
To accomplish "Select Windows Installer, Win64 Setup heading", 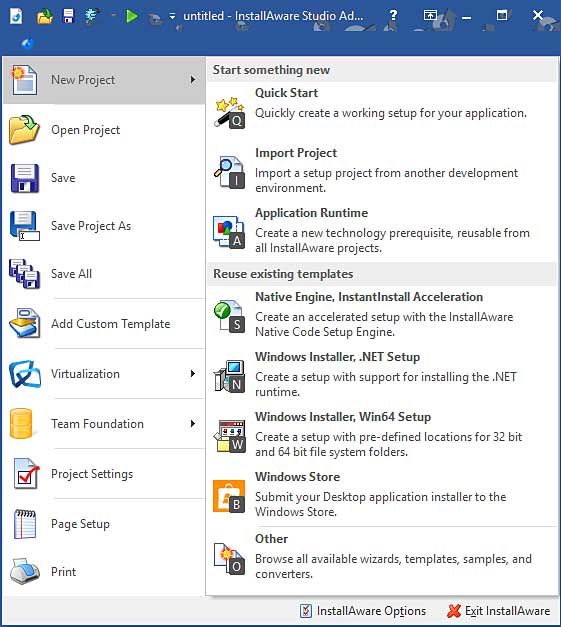I will [x=343, y=417].
